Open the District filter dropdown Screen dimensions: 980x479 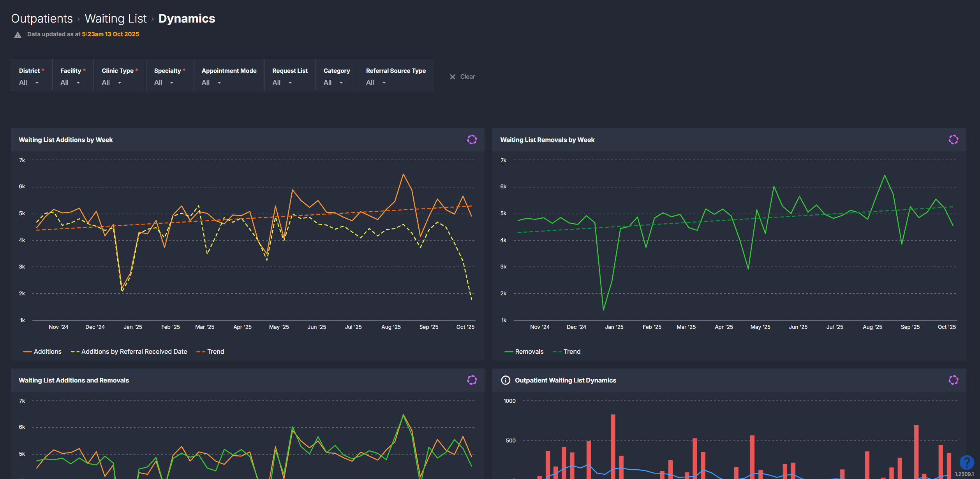click(x=29, y=82)
